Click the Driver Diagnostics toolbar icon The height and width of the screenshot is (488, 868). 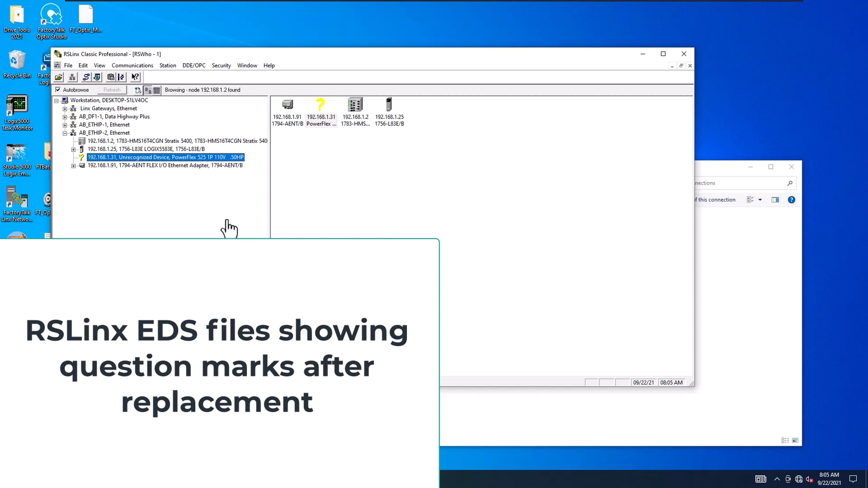(97, 77)
